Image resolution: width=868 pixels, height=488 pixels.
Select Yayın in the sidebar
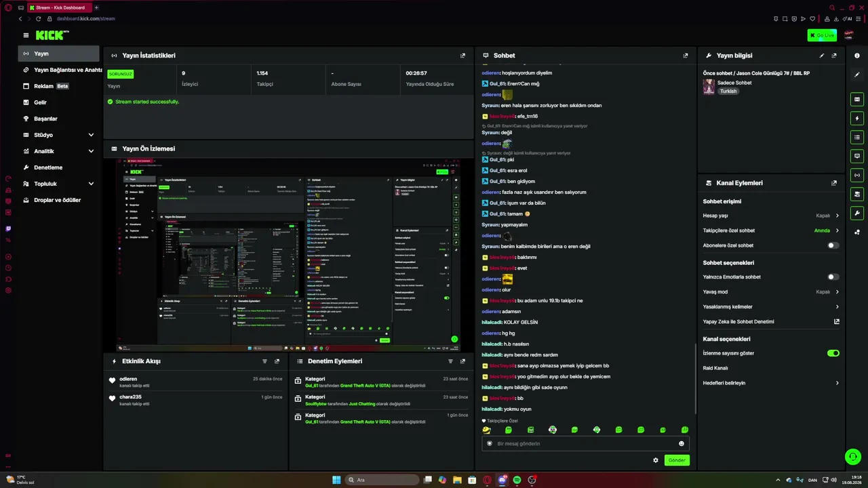[58, 54]
